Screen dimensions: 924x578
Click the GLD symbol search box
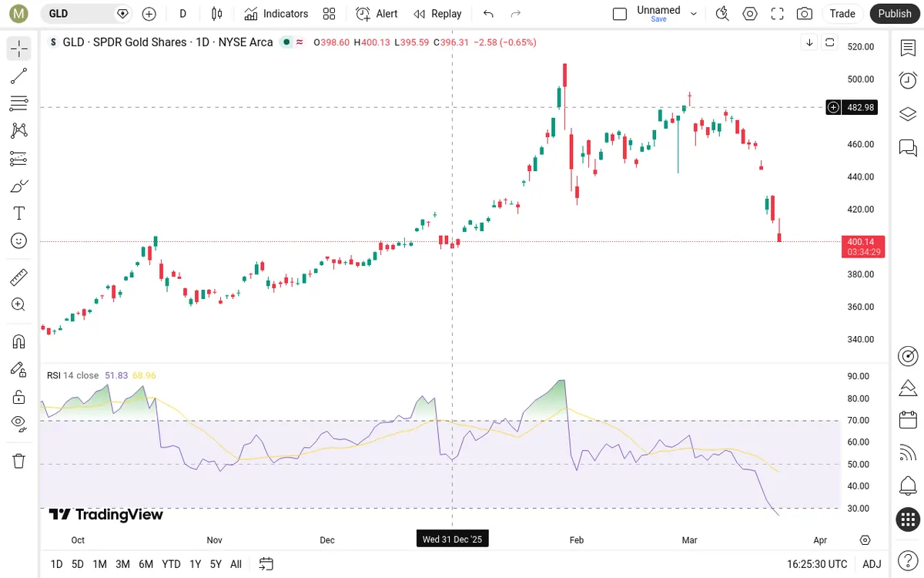[x=86, y=13]
